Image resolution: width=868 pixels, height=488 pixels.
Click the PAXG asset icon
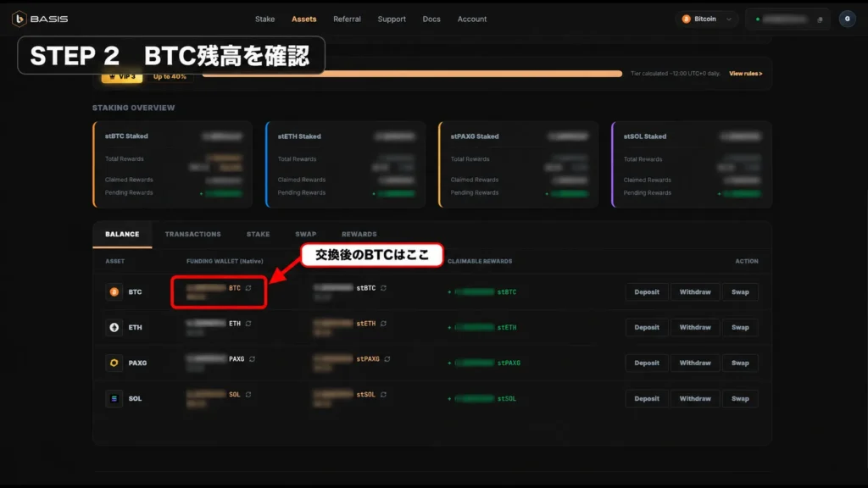[114, 363]
